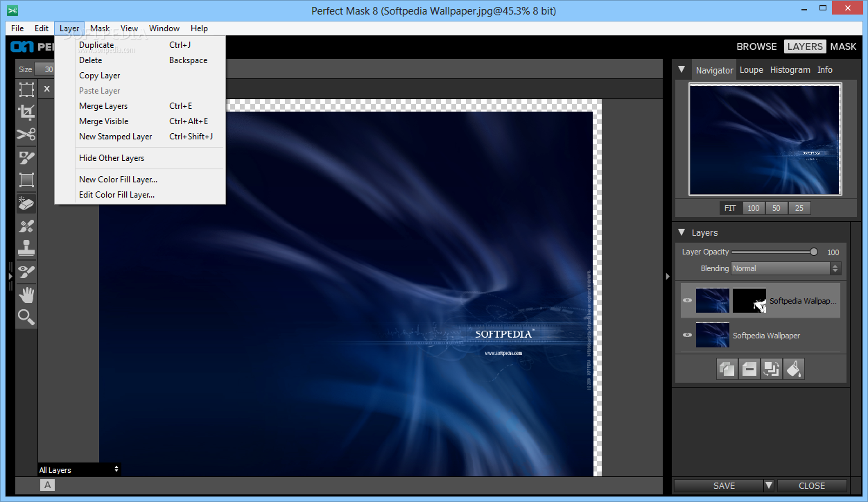The width and height of the screenshot is (868, 502).
Task: Collapse the Navigator panel triangle
Action: click(682, 69)
